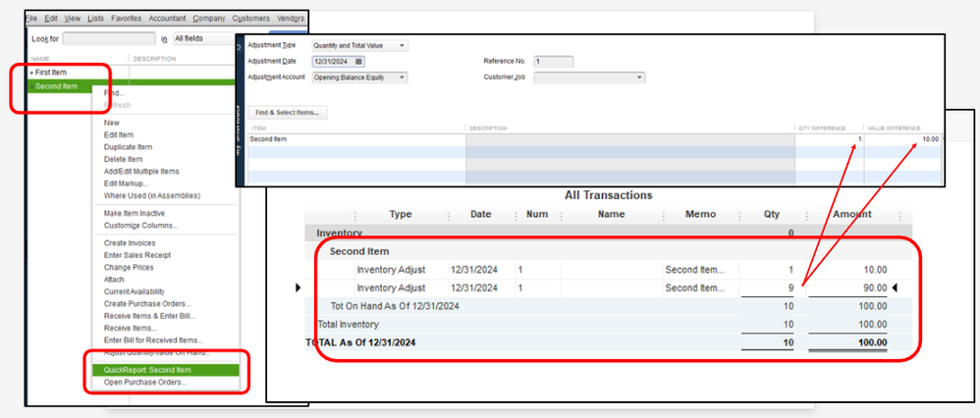Click the Qty column header in report
Image resolution: width=980 pixels, height=418 pixels.
pos(772,214)
